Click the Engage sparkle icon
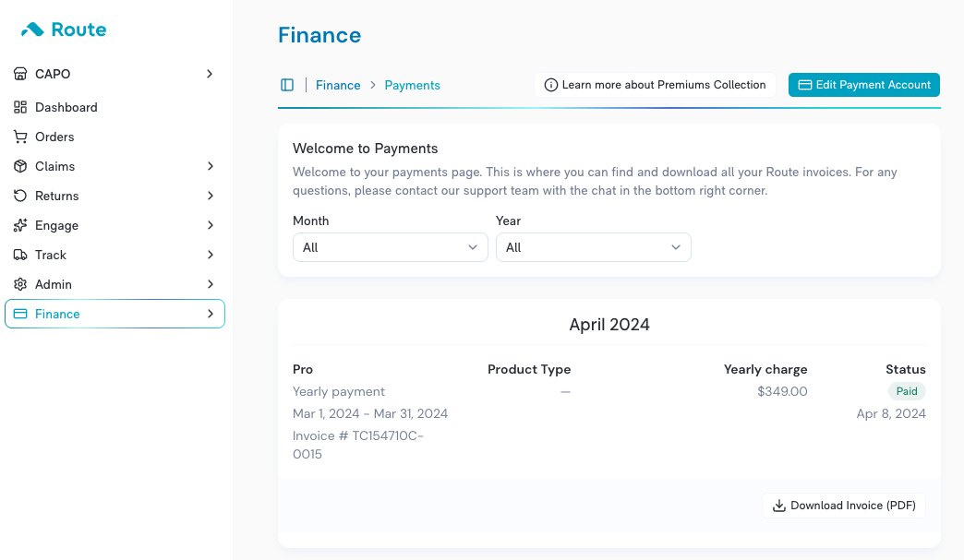Viewport: 964px width, 560px height. click(20, 225)
